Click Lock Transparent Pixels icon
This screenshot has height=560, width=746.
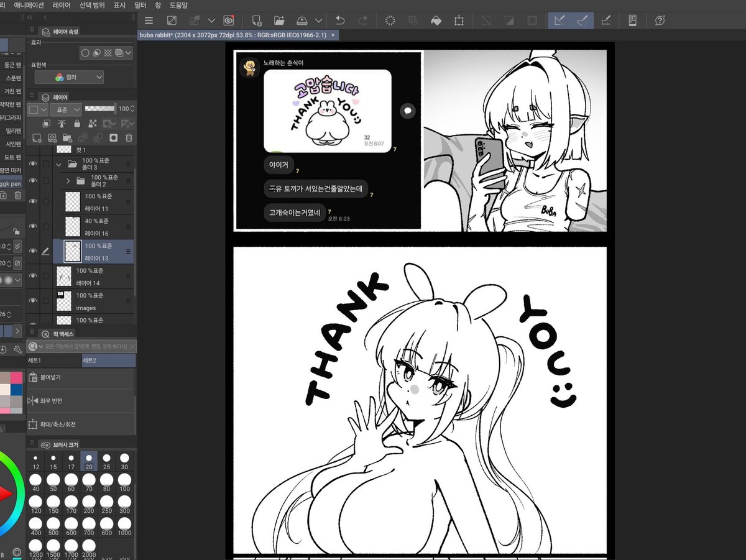pos(94,123)
